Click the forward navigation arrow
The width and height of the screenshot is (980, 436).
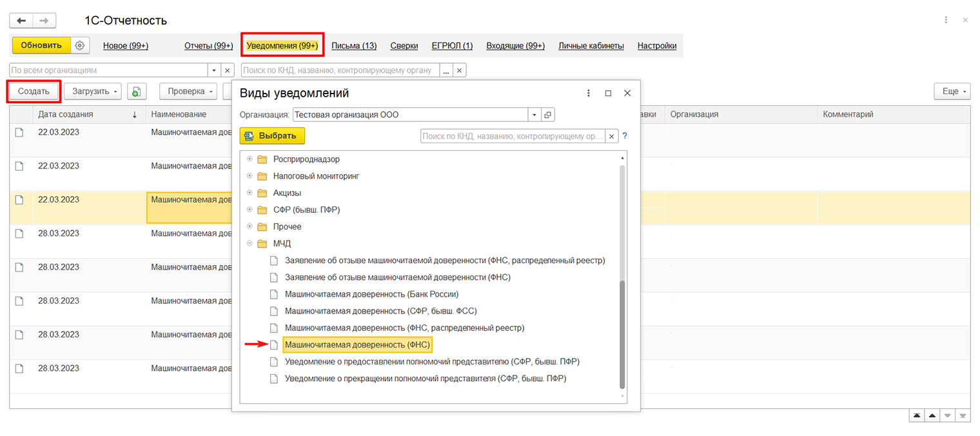click(x=44, y=21)
